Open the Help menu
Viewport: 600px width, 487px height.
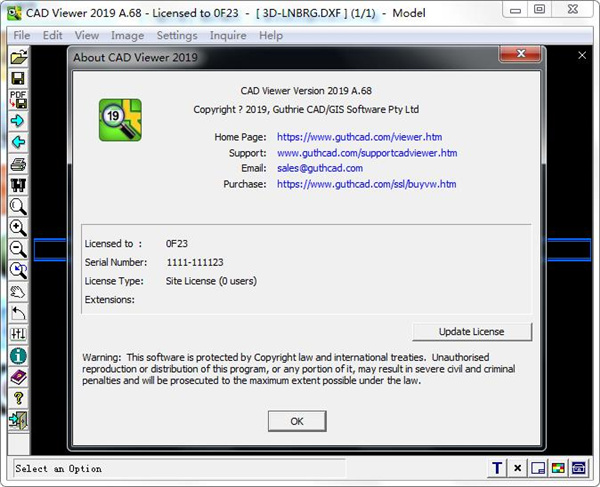[x=271, y=36]
